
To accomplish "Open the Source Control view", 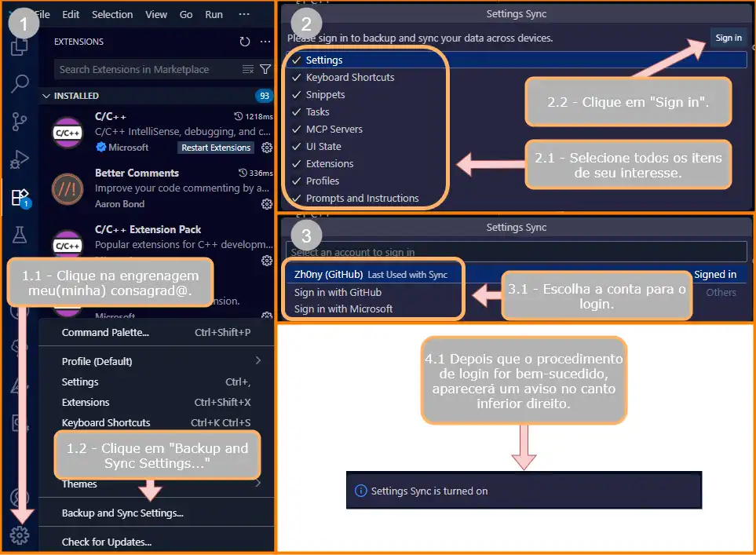I will pos(20,122).
